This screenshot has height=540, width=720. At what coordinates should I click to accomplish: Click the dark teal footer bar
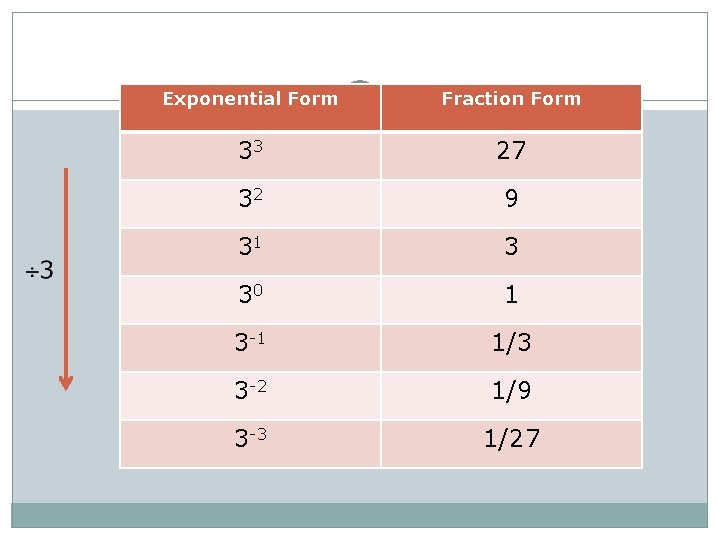click(360, 515)
